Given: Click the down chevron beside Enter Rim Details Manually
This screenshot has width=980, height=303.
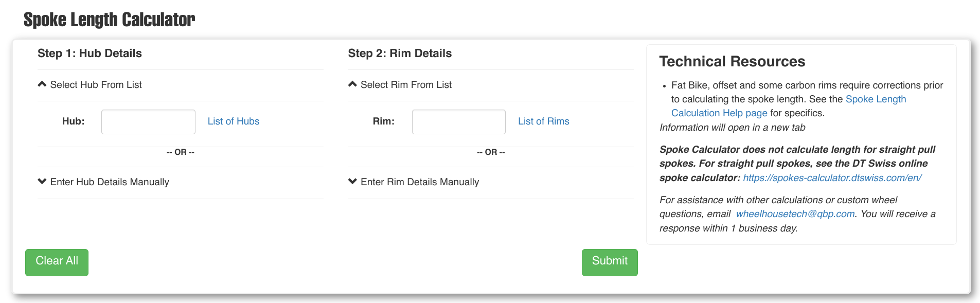Looking at the screenshot, I should click(352, 182).
